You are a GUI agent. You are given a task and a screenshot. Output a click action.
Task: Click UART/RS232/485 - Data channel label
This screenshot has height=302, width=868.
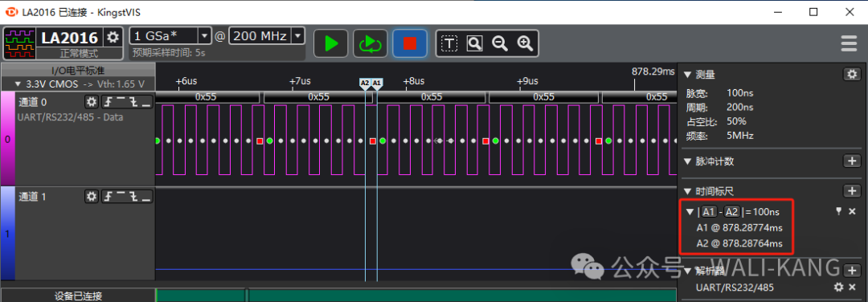70,117
